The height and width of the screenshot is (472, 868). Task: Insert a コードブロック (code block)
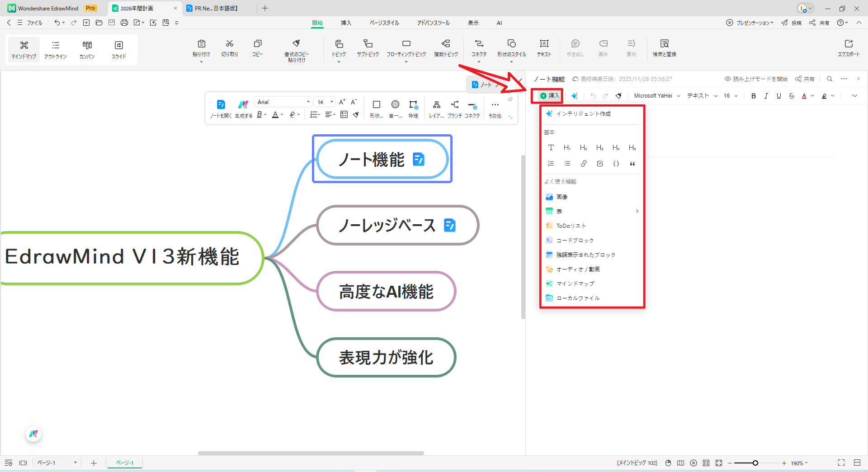[576, 240]
